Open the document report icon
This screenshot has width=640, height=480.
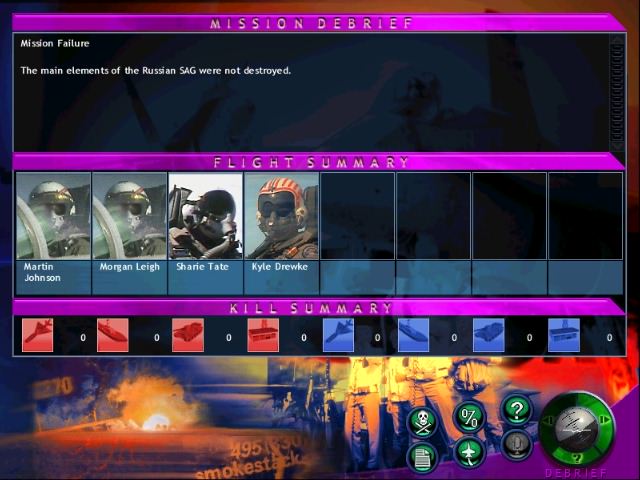pyautogui.click(x=422, y=457)
